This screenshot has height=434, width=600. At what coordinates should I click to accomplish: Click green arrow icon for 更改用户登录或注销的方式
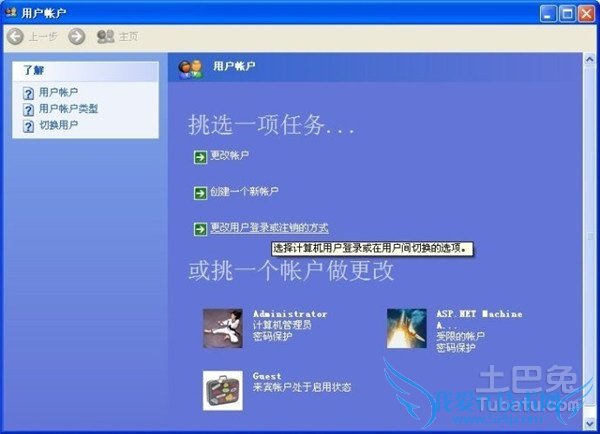[200, 229]
